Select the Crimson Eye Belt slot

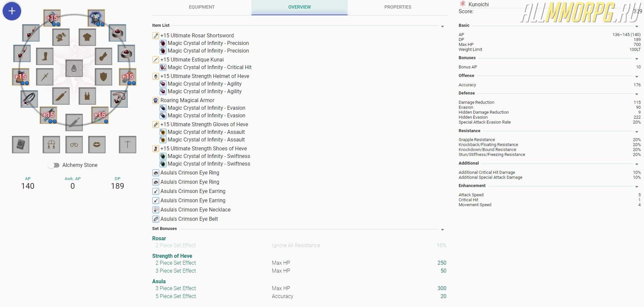(x=29, y=99)
